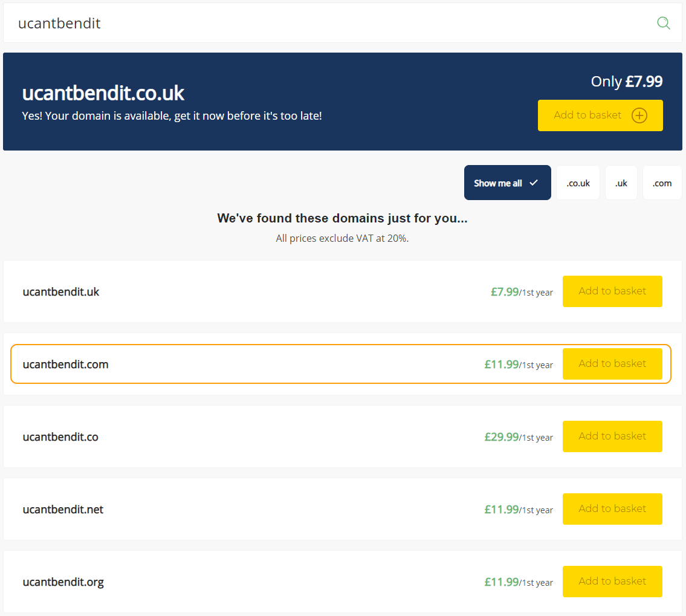The height and width of the screenshot is (616, 686).
Task: Click the green search magnifier icon
Action: click(x=663, y=23)
